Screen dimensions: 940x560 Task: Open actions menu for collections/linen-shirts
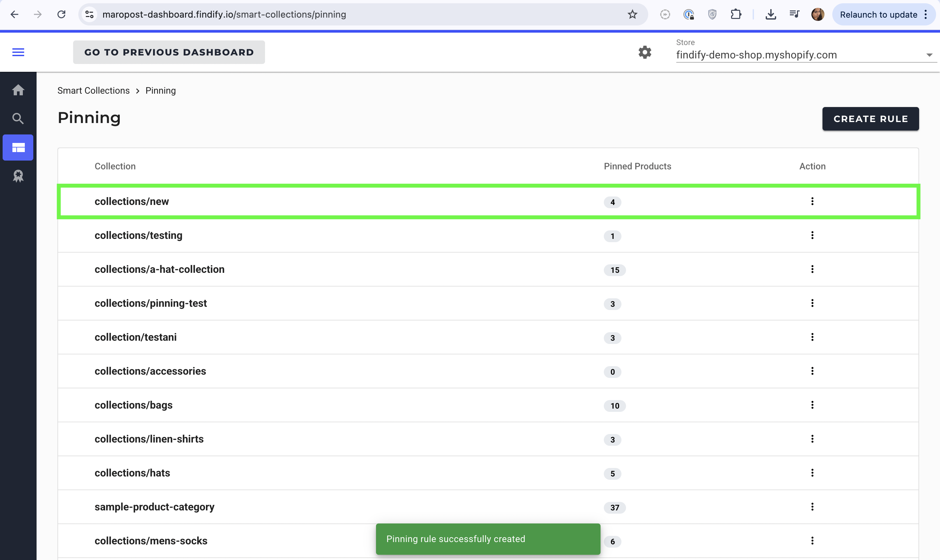point(812,439)
